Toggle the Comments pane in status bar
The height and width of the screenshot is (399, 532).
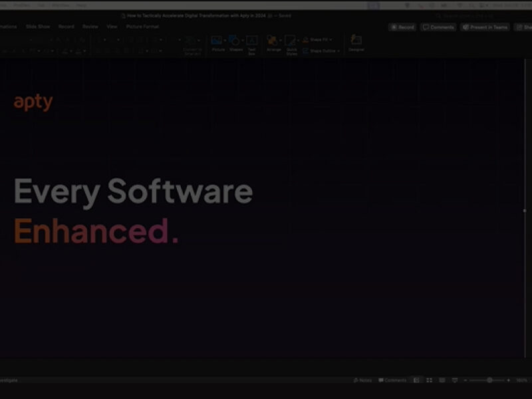coord(392,380)
